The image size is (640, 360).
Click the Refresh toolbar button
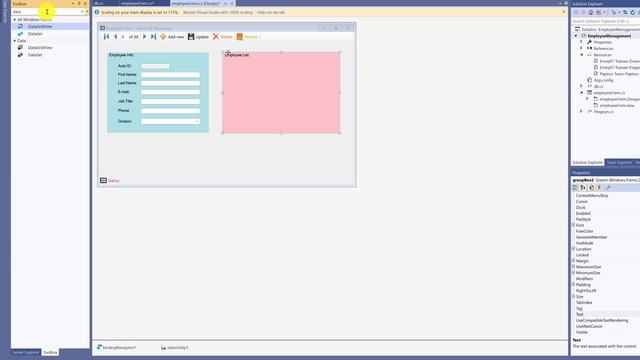pos(247,37)
